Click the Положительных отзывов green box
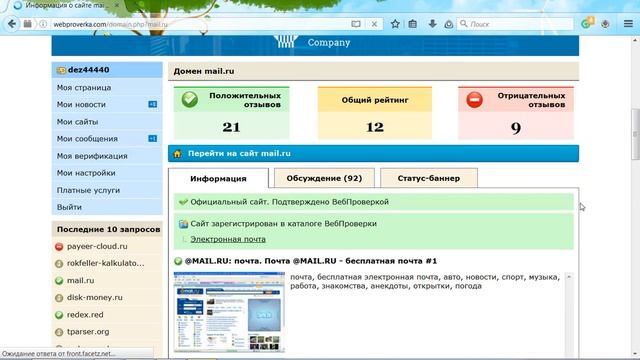Viewport: 640px width, 360px height. click(x=231, y=113)
